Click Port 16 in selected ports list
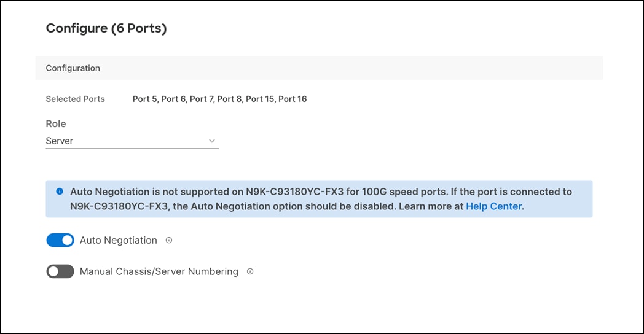 click(293, 99)
